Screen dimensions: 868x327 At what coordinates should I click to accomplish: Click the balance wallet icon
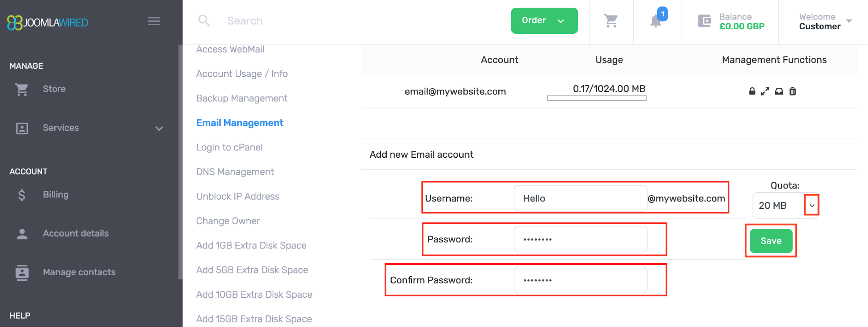point(705,21)
